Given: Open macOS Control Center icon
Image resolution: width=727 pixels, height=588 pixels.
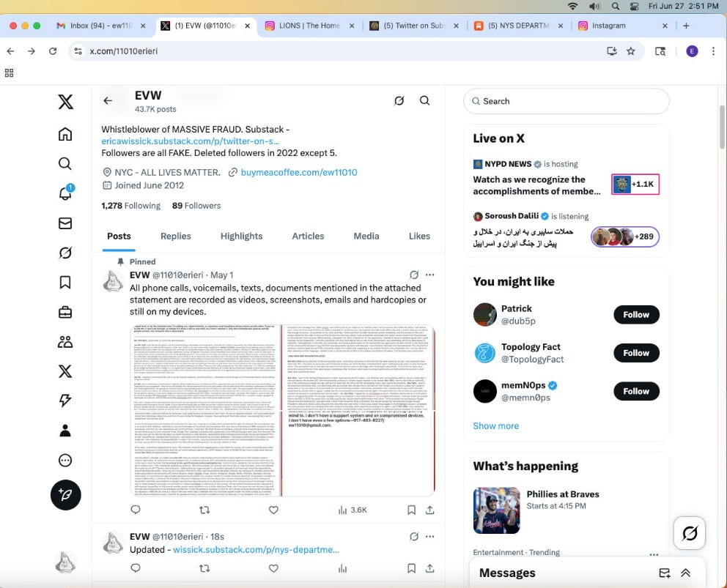Looking at the screenshot, I should [634, 6].
